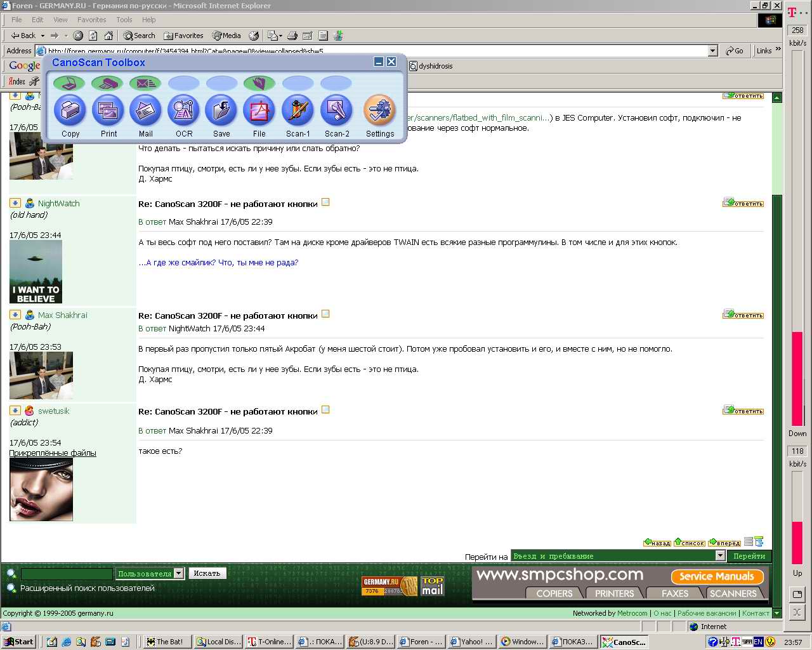Open the Edit menu
The width and height of the screenshot is (812, 650).
point(37,20)
